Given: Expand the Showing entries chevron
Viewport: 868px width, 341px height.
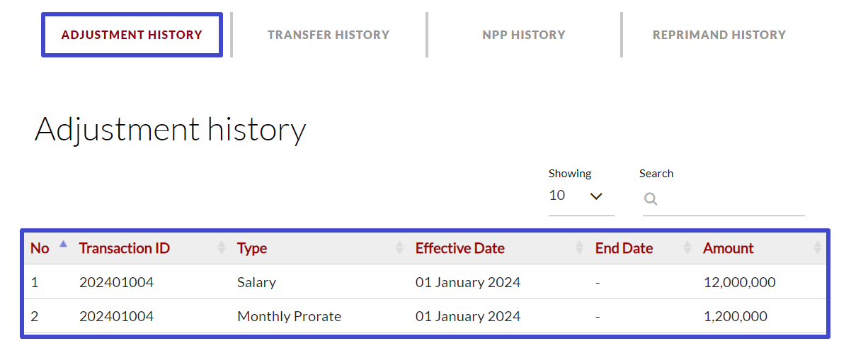Looking at the screenshot, I should [596, 196].
